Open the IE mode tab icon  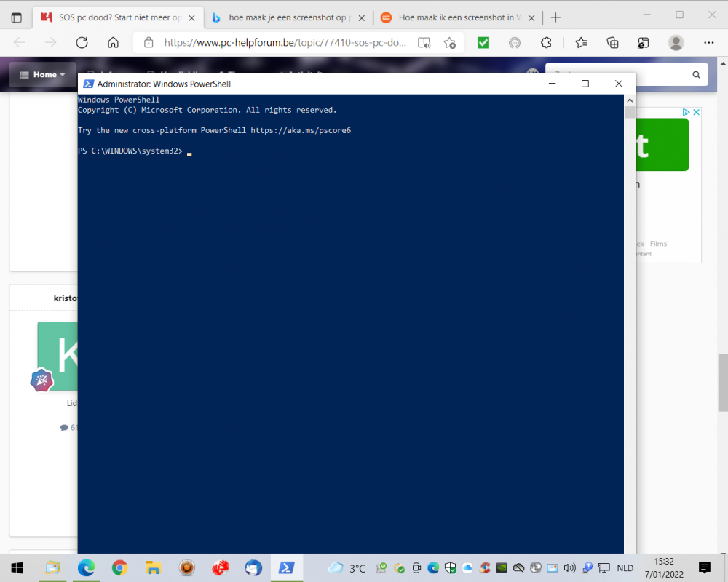click(643, 43)
